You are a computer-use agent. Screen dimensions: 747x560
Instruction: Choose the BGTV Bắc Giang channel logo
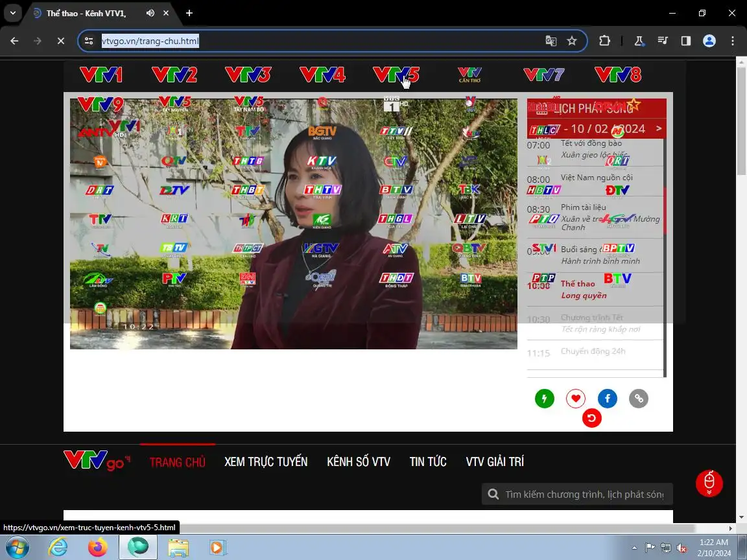pyautogui.click(x=322, y=132)
